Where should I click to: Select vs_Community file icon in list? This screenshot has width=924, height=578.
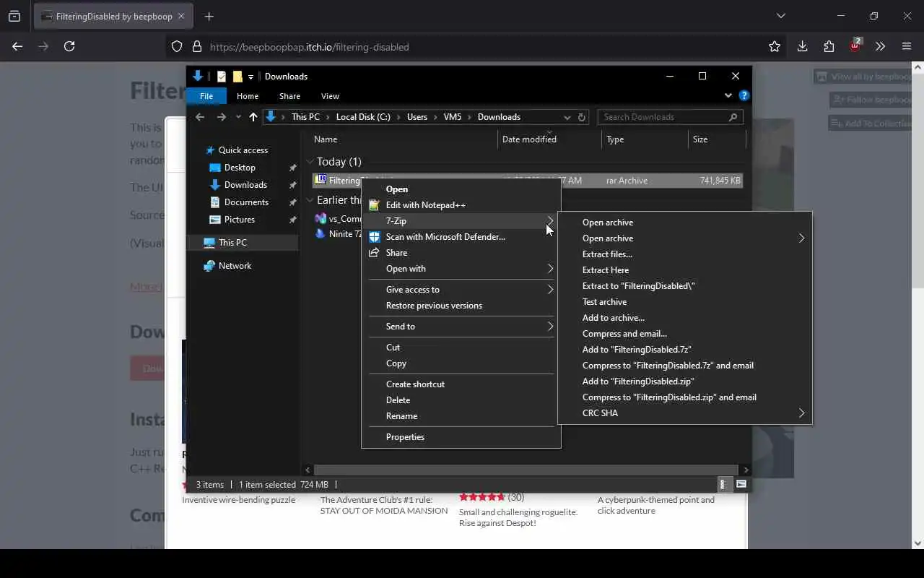tap(321, 218)
